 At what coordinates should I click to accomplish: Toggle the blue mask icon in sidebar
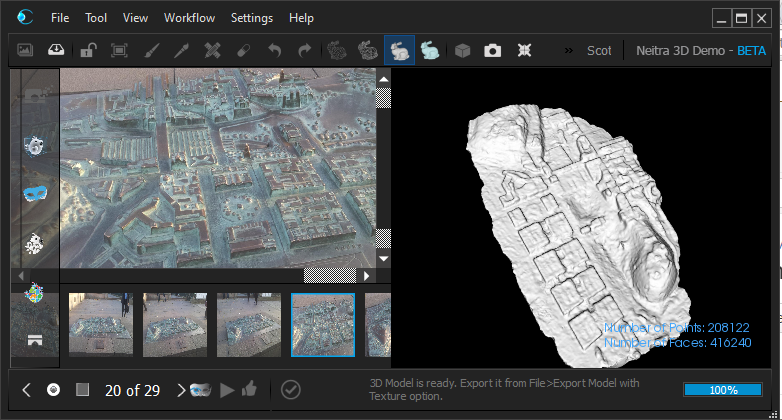(x=34, y=193)
